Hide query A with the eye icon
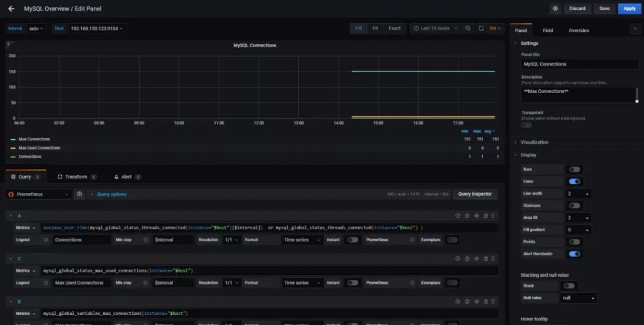Image resolution: width=644 pixels, height=325 pixels. pos(477,216)
